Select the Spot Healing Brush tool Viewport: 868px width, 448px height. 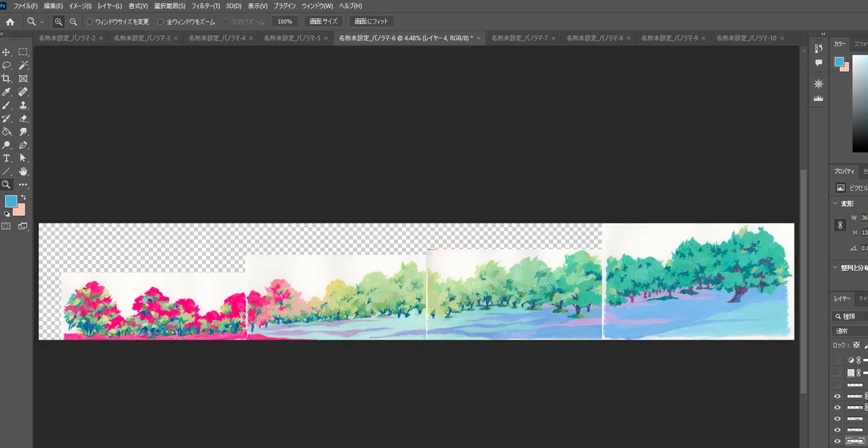click(x=23, y=92)
